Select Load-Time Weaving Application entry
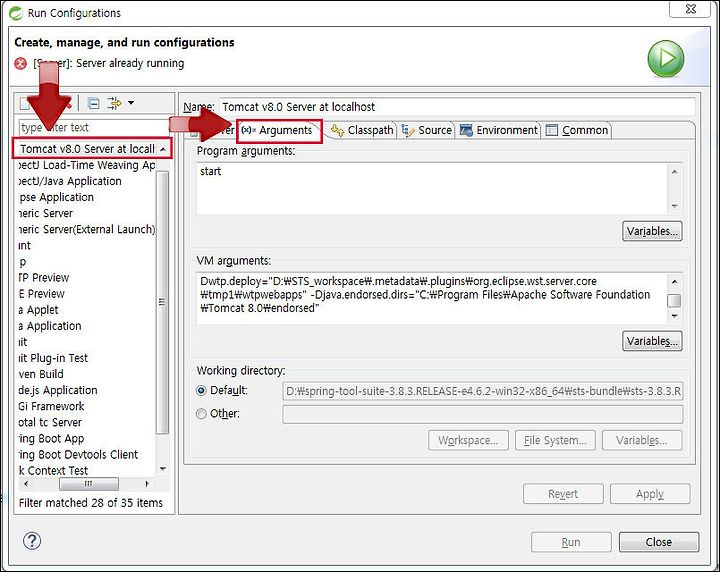Viewport: 720px width, 572px height. pyautogui.click(x=87, y=165)
